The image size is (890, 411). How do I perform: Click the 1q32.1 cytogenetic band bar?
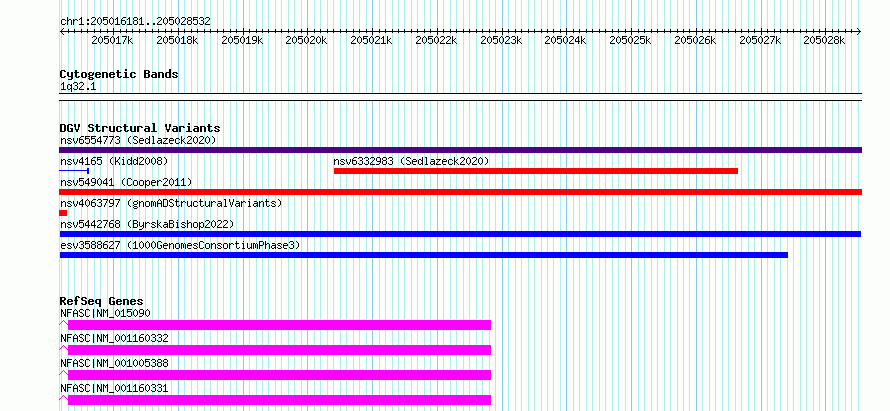pyautogui.click(x=460, y=97)
